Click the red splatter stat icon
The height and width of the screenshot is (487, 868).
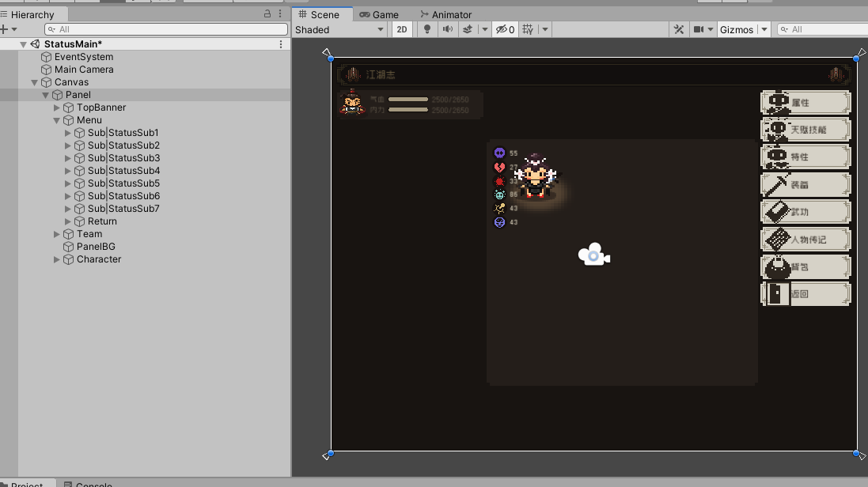point(499,181)
